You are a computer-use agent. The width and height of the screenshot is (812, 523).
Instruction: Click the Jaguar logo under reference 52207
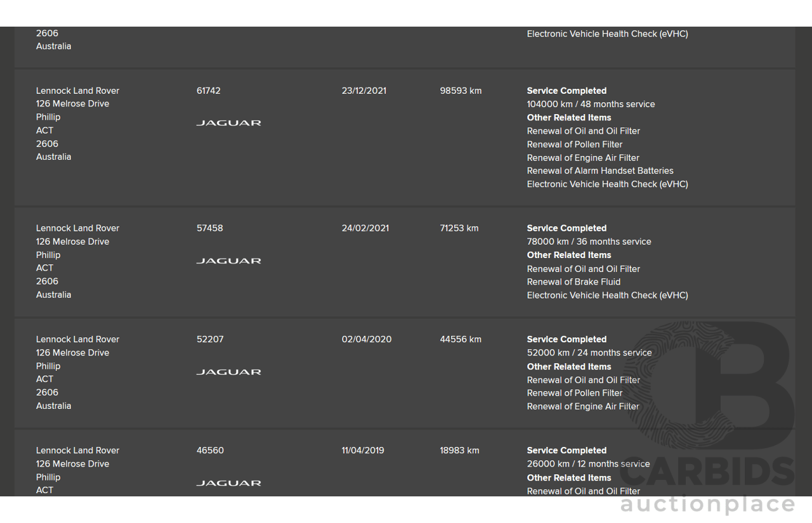pos(228,372)
